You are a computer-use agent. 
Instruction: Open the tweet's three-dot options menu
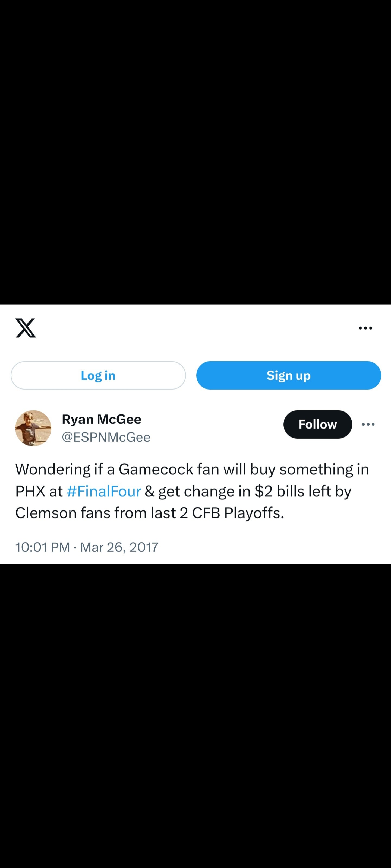[368, 424]
